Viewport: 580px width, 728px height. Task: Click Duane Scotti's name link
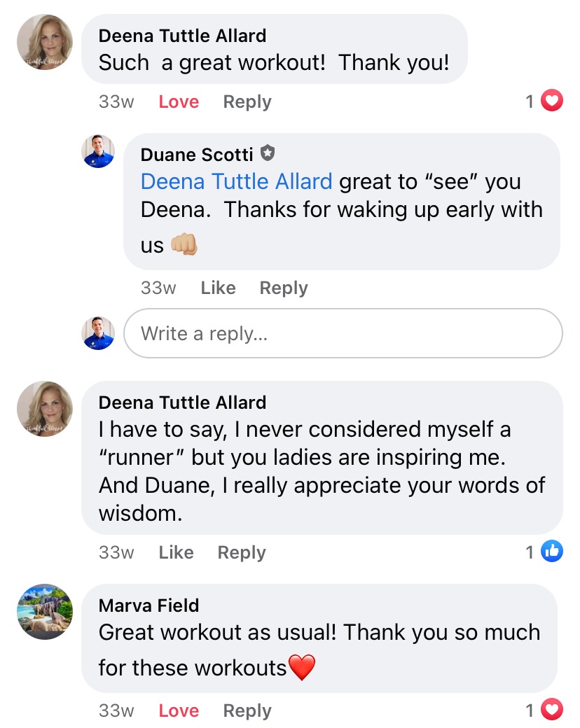point(197,153)
